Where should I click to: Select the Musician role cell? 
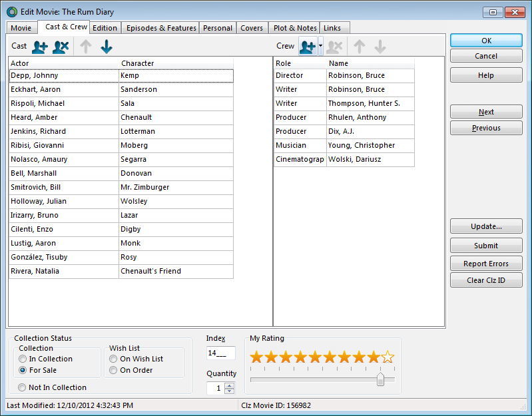(300, 145)
